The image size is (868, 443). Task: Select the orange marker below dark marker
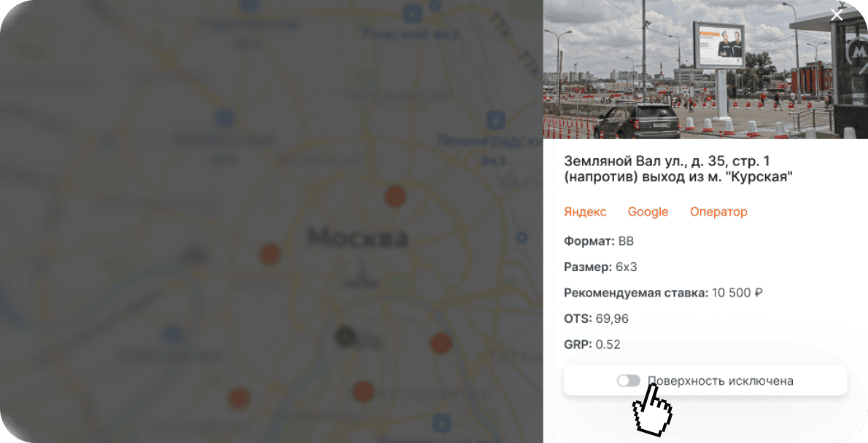[x=363, y=391]
